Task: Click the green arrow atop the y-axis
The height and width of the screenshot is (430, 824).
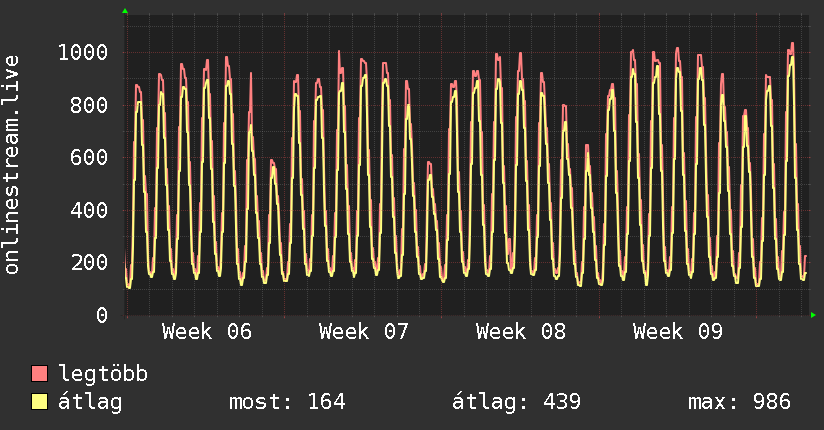Action: (125, 11)
